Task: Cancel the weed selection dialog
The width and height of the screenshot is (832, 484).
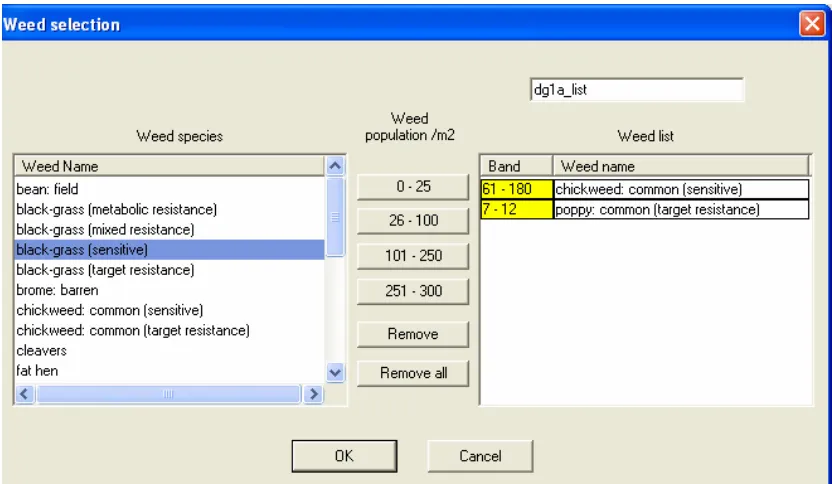Action: (480, 456)
